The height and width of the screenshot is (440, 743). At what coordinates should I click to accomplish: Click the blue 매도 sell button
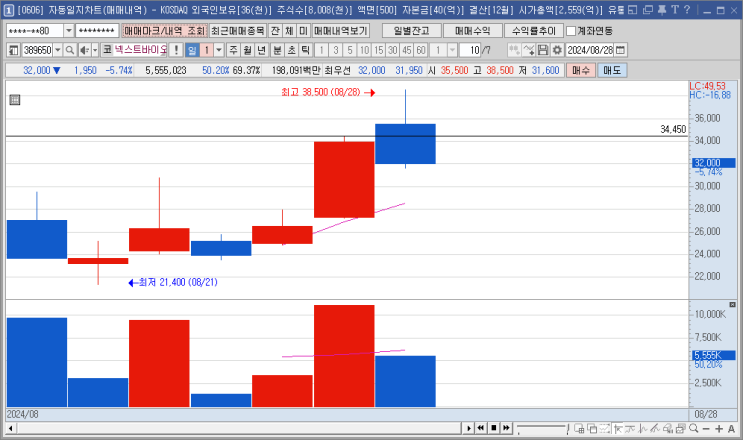(x=612, y=70)
